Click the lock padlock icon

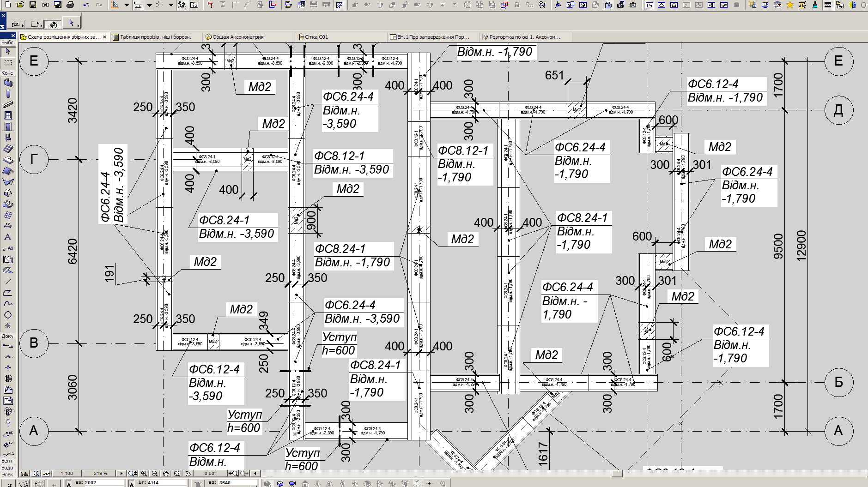(517, 5)
